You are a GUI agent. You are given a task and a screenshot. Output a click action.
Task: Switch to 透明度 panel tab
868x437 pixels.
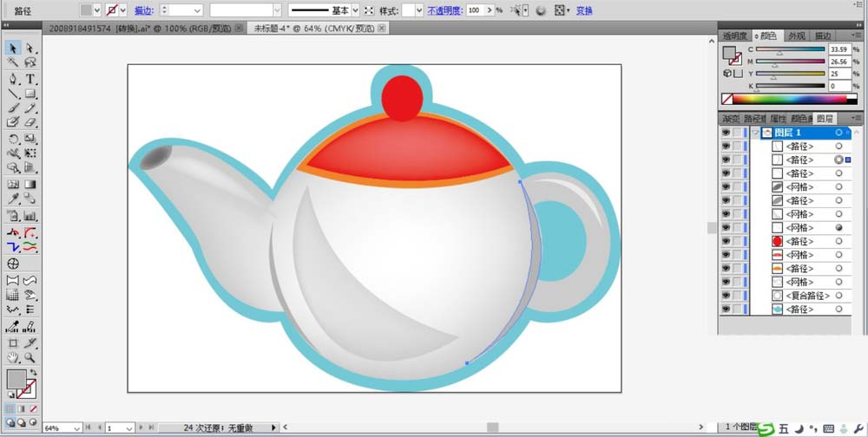point(734,36)
